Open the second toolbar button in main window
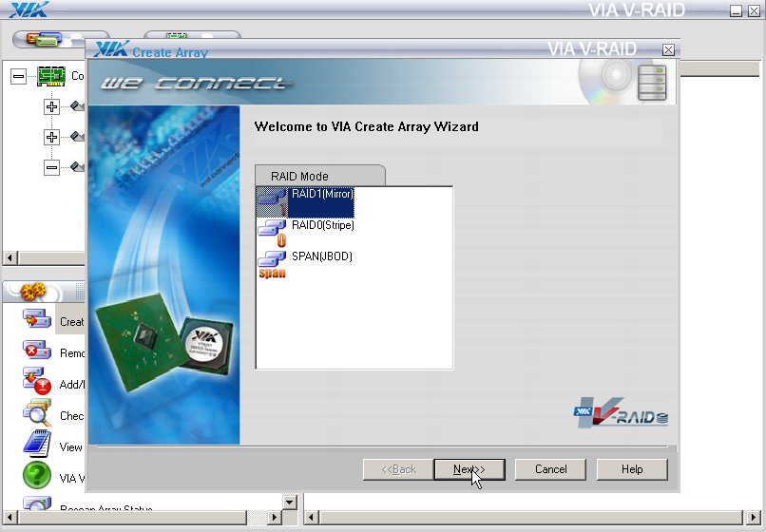 [192, 35]
